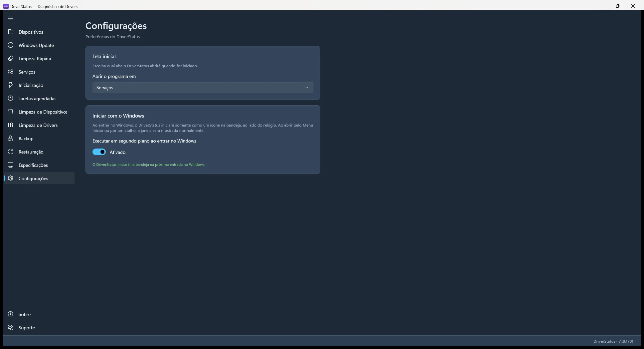Click the Ativado toggle label
The width and height of the screenshot is (644, 349).
117,152
